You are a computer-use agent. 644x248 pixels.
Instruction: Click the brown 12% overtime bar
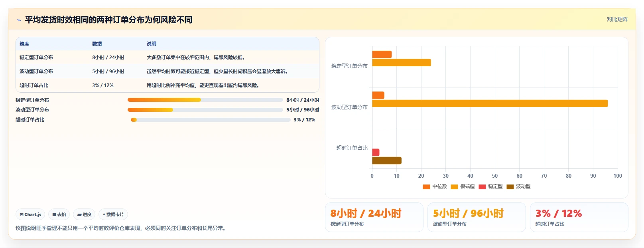(x=387, y=161)
